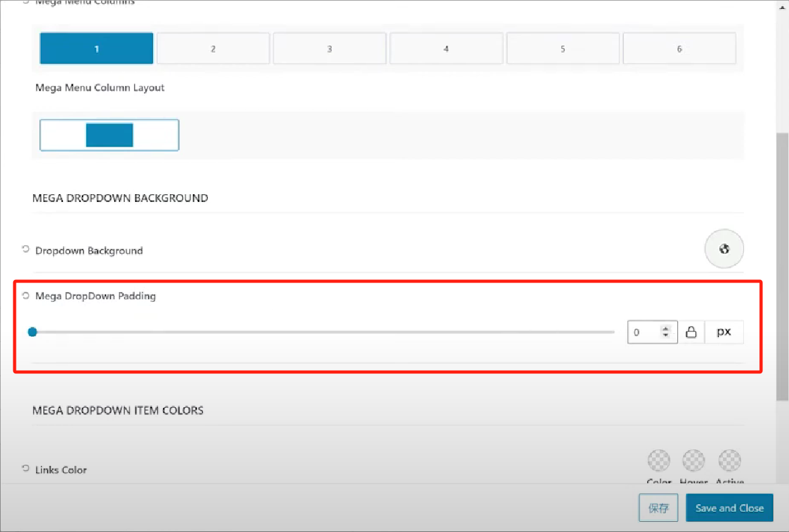The height and width of the screenshot is (532, 789).
Task: Select the single-column layout thumbnail
Action: tap(109, 135)
